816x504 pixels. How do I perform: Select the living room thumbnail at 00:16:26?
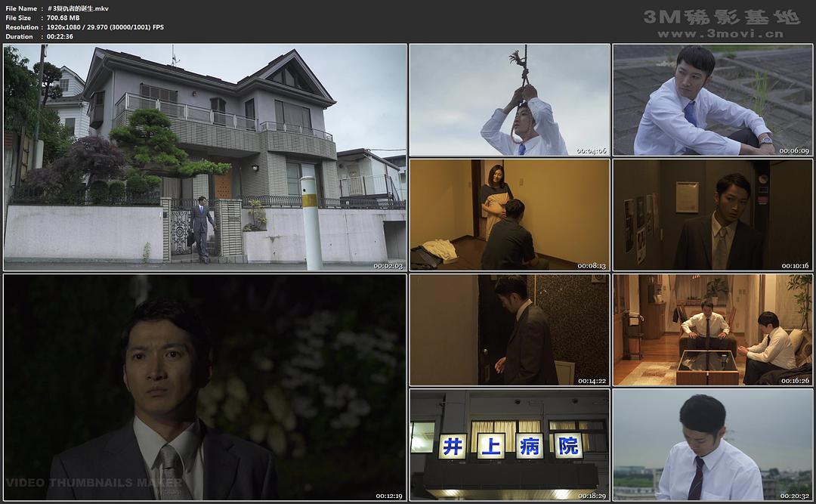[712, 330]
